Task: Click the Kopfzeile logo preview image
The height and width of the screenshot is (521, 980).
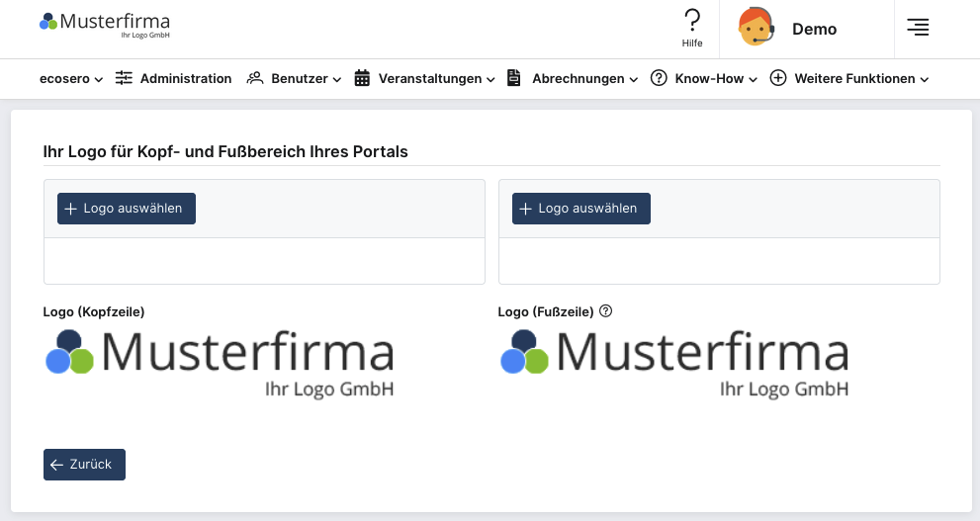Action: 220,364
